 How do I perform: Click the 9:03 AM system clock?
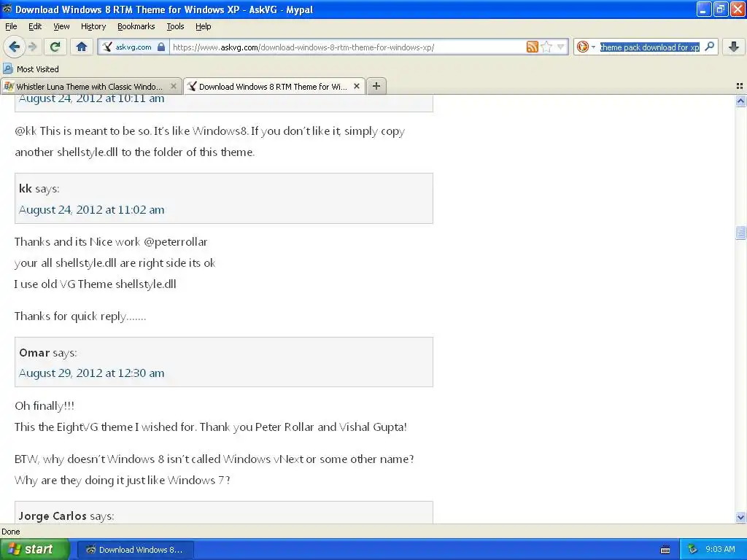(x=720, y=549)
